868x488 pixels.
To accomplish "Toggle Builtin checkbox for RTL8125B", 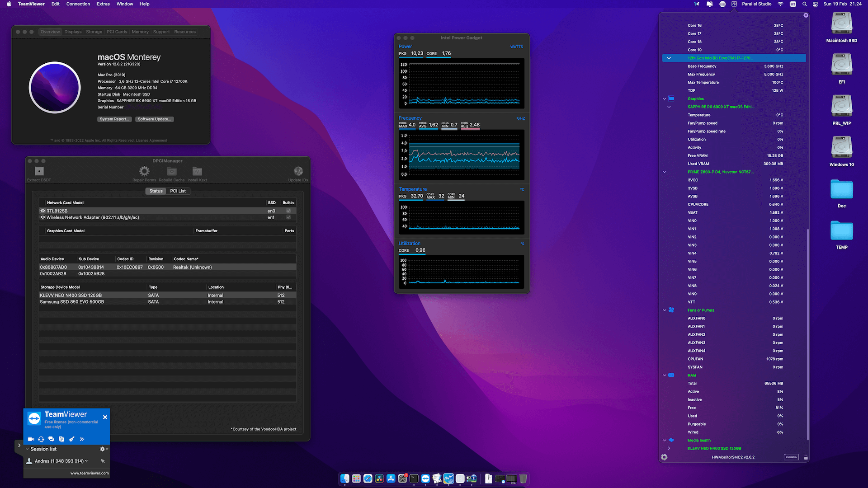I will (288, 211).
